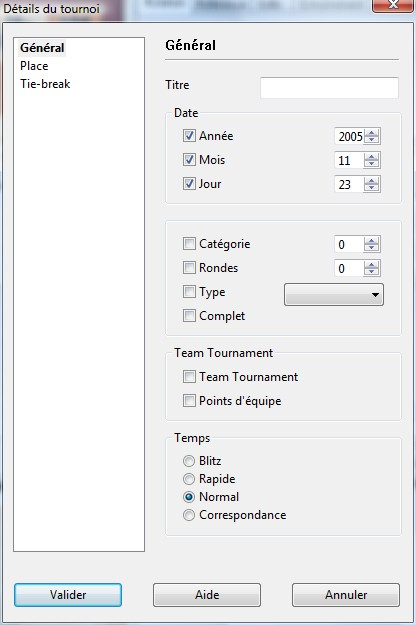Increase the Catégorie spinner value
Screen dimensions: 416x625
click(372, 240)
